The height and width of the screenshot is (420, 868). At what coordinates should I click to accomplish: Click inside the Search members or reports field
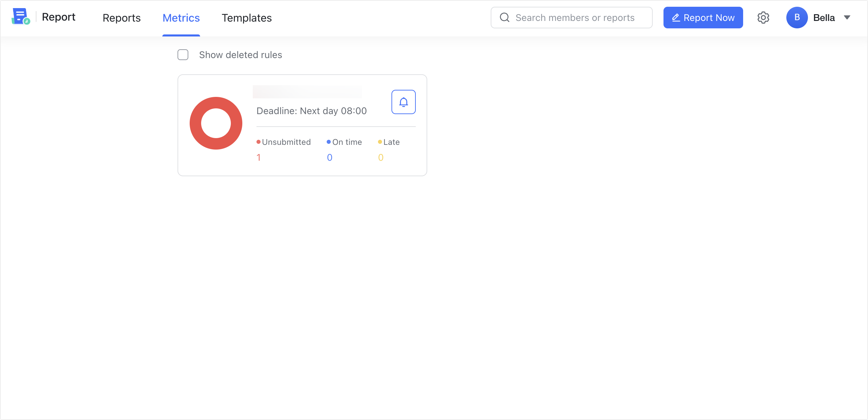574,17
